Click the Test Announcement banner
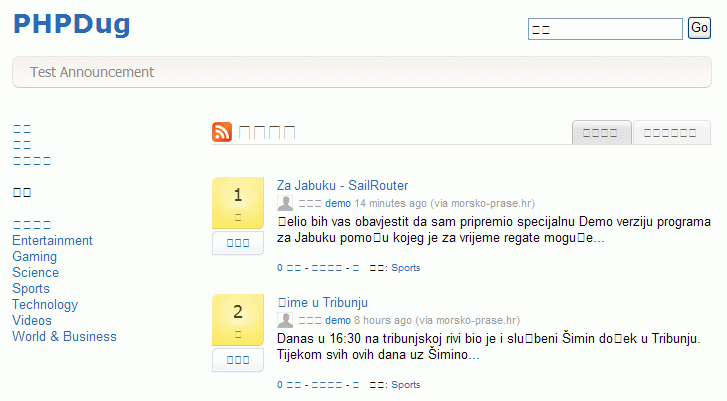 click(x=362, y=72)
